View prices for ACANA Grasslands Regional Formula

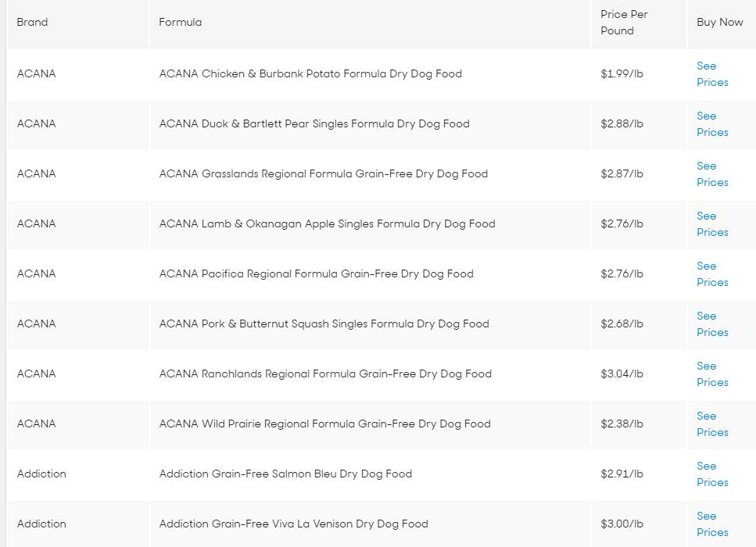711,174
